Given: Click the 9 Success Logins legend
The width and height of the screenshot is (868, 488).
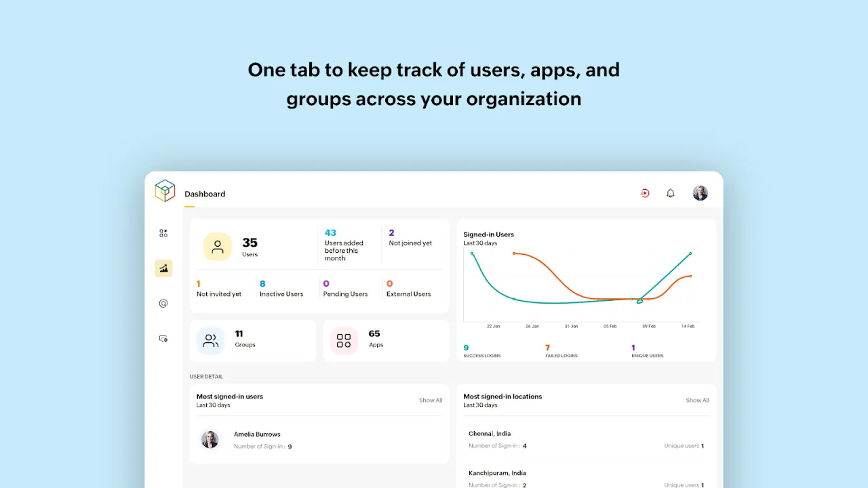Looking at the screenshot, I should pyautogui.click(x=482, y=351).
